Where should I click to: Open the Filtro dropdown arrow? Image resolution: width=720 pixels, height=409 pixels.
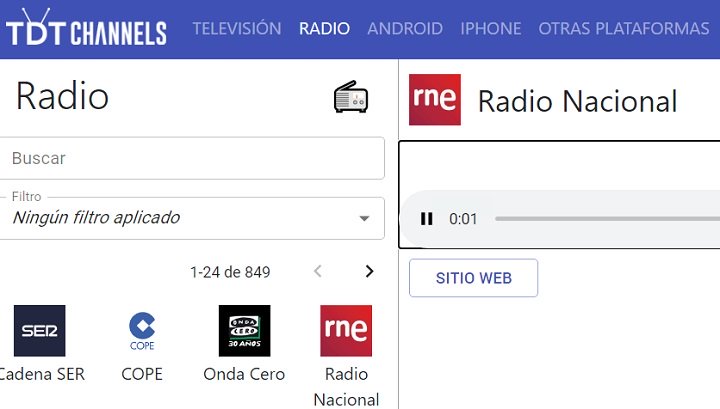364,219
